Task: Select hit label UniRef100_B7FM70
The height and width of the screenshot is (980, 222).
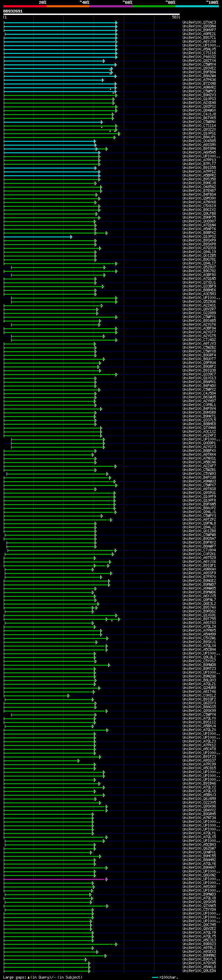Action: (x=199, y=577)
